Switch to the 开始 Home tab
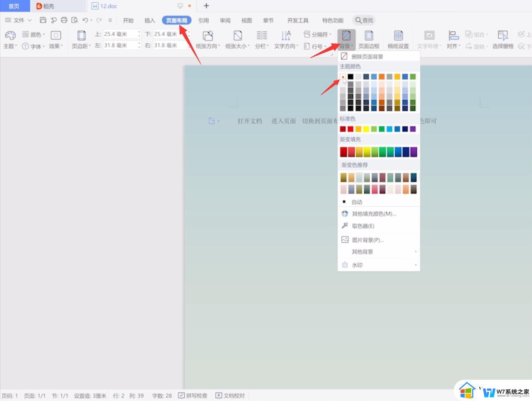The width and height of the screenshot is (532, 401). [128, 21]
